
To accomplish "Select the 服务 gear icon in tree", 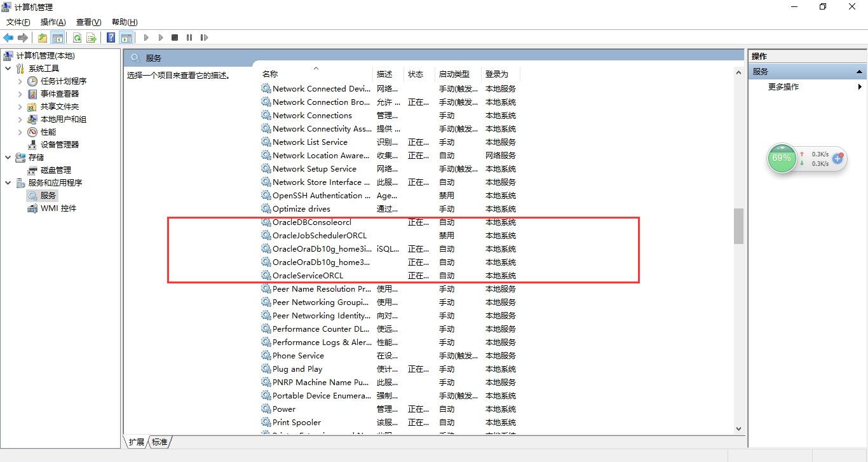I will coord(32,196).
